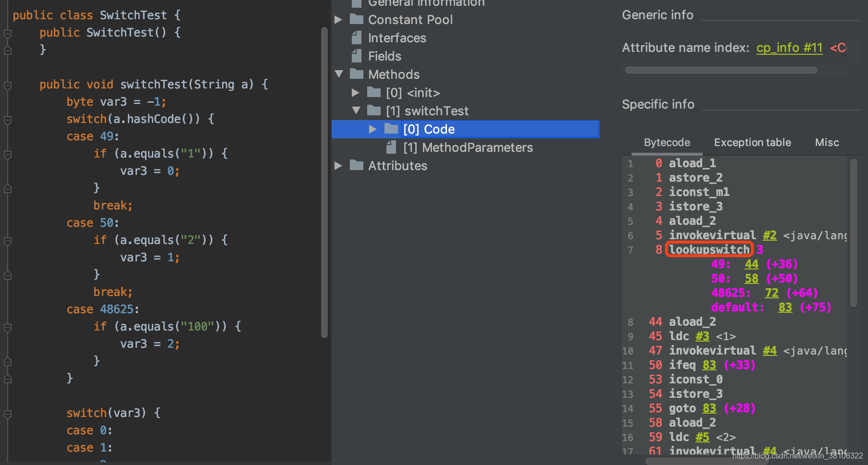Click the iconst_m1 instruction
Viewport: 868px width, 465px height.
[x=699, y=192]
